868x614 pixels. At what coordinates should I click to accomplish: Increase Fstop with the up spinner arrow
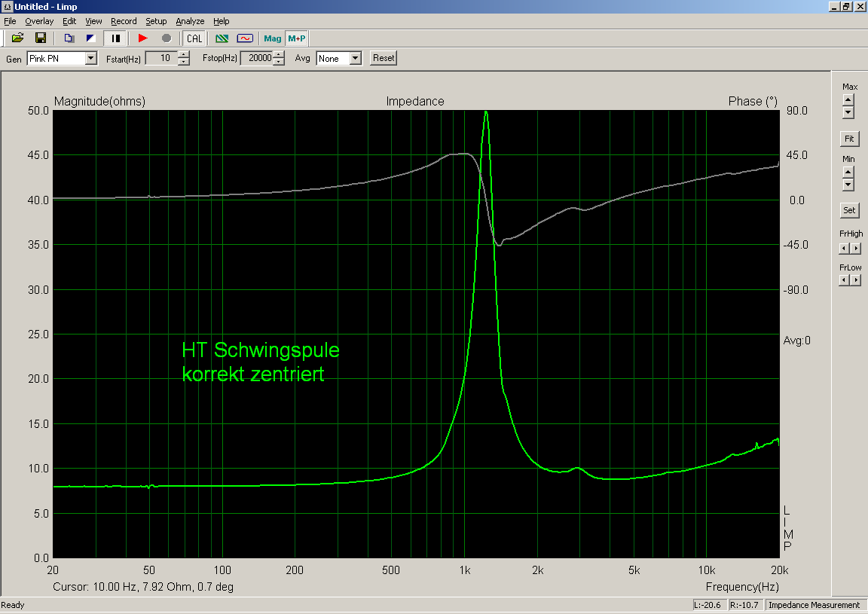(279, 55)
